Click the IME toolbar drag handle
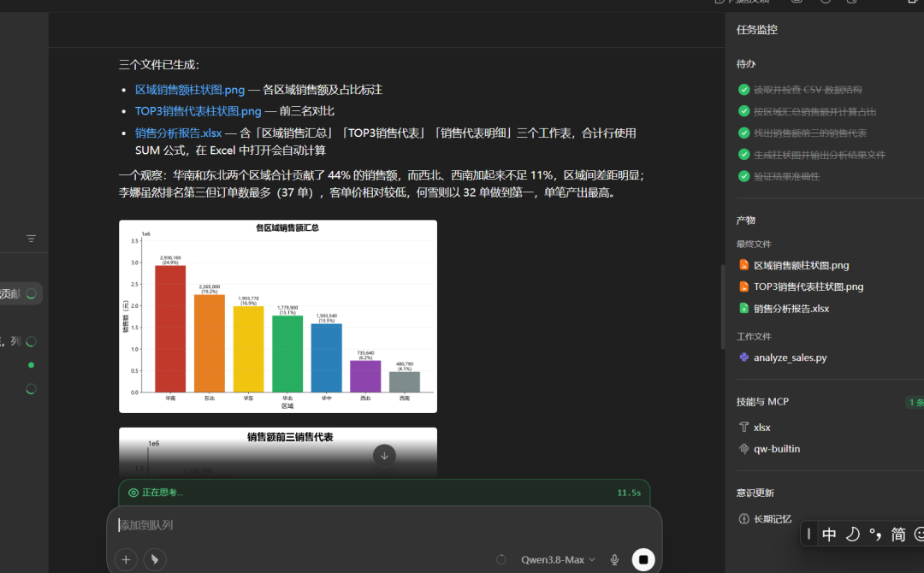The width and height of the screenshot is (924, 573). [808, 535]
